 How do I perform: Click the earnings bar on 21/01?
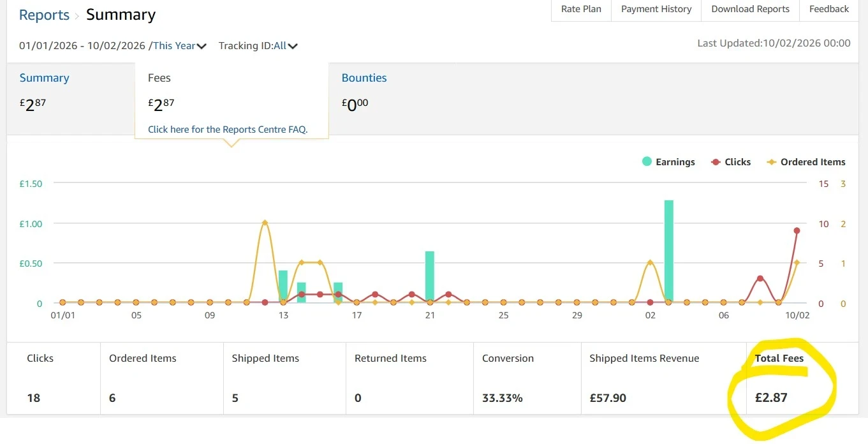430,276
